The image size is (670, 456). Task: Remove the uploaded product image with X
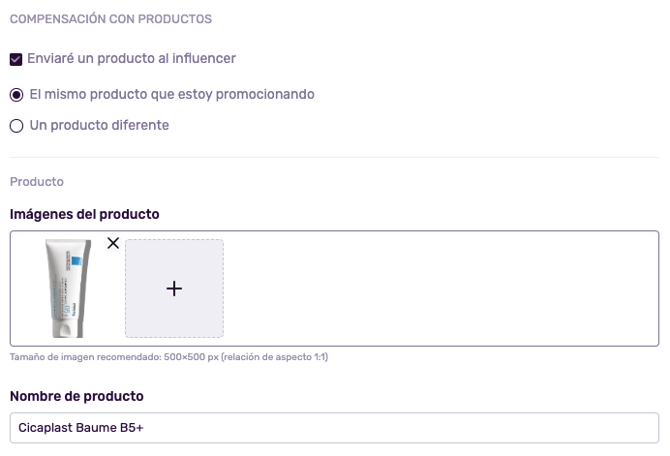point(113,243)
